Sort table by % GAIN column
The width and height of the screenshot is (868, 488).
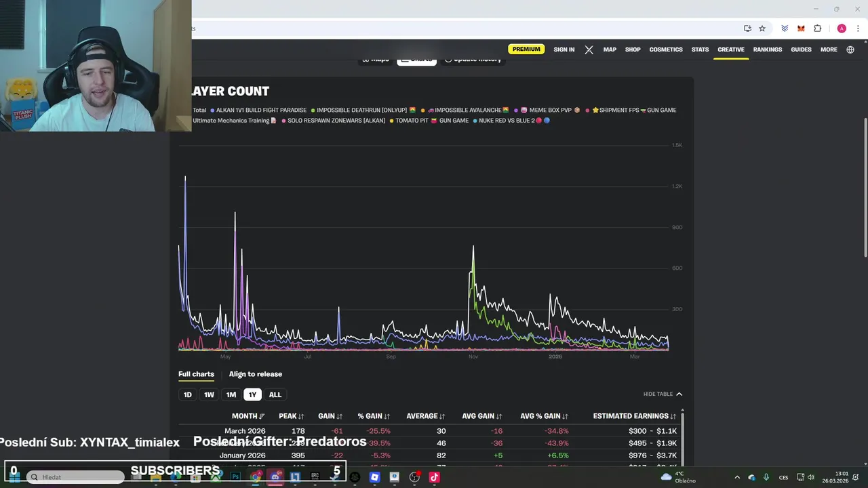(x=374, y=416)
